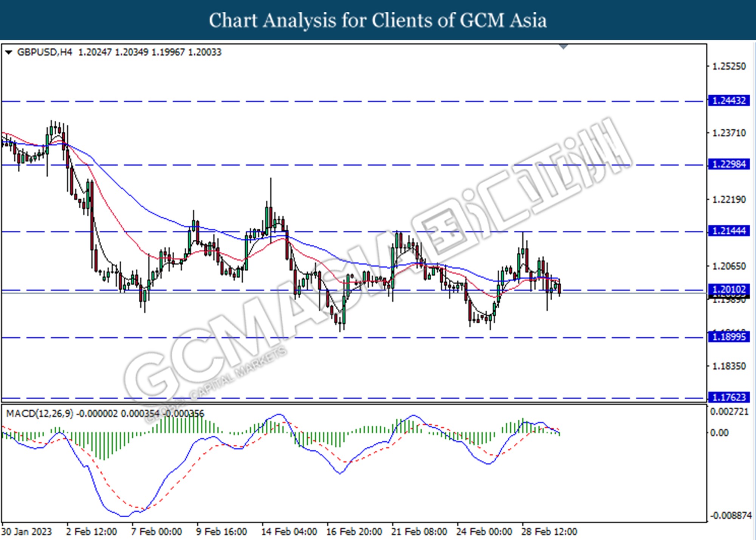Click the 14 Feb 04:00 time label

point(289,532)
